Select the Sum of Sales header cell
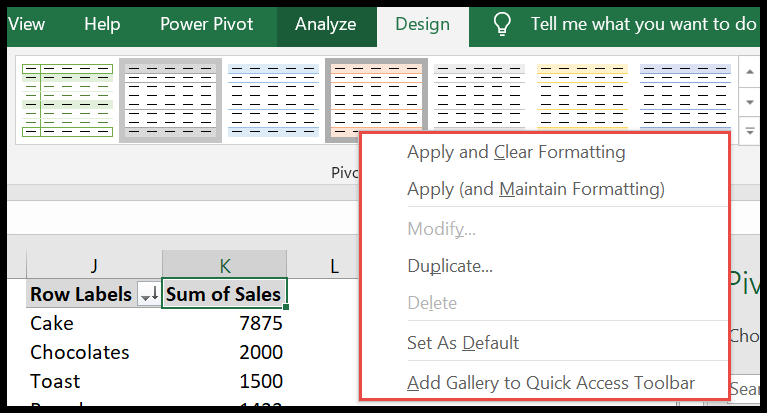The width and height of the screenshot is (767, 413). coord(224,295)
